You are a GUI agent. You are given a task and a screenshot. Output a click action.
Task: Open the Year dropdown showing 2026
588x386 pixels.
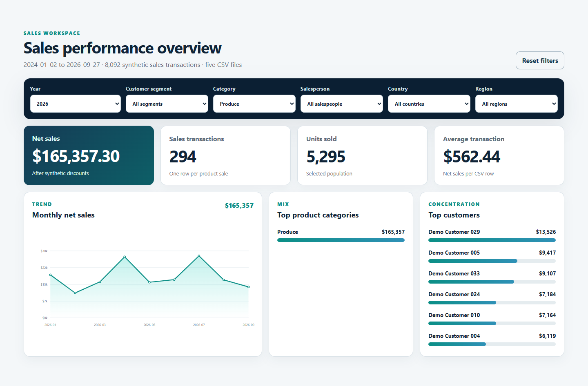76,104
